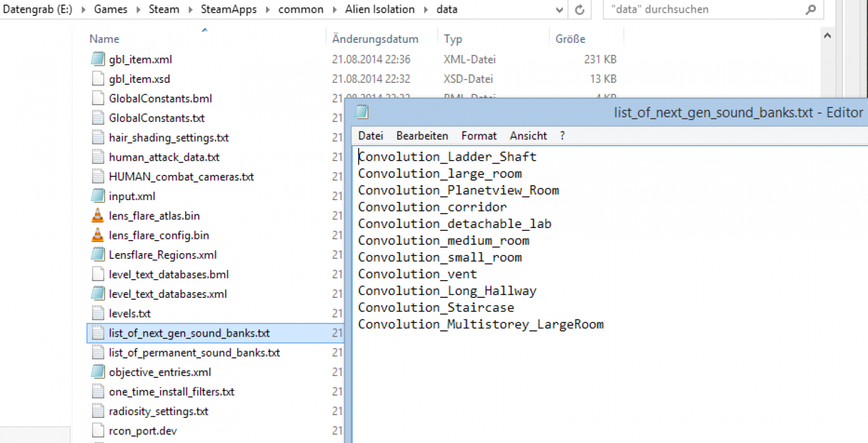Click the list_of_permanent_sound_banks.txt file icon
Image resolution: width=868 pixels, height=443 pixels.
pos(98,353)
